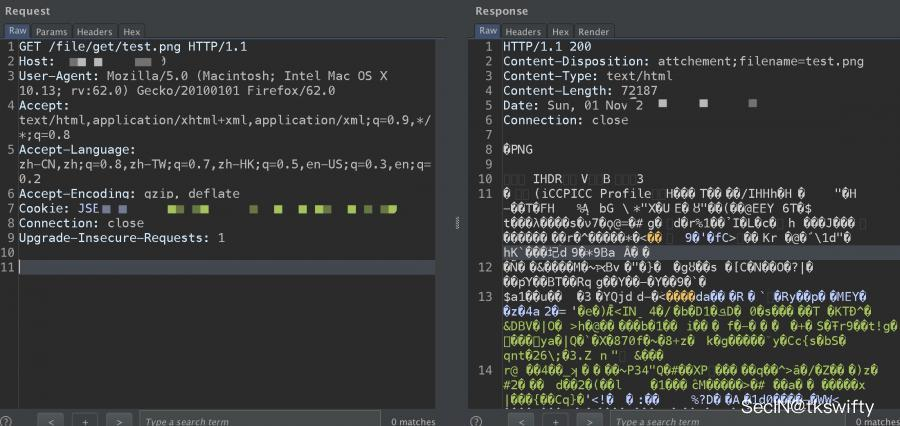Click the GET /file/get/test.png request line

(x=133, y=47)
